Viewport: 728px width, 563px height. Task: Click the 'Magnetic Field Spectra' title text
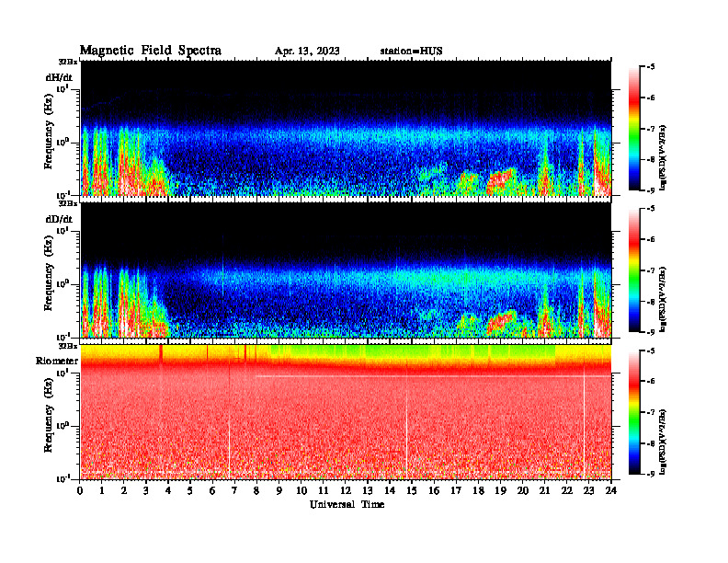point(151,51)
